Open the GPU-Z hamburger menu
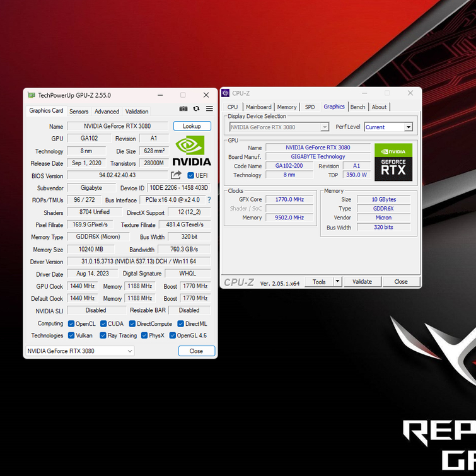 (x=209, y=109)
